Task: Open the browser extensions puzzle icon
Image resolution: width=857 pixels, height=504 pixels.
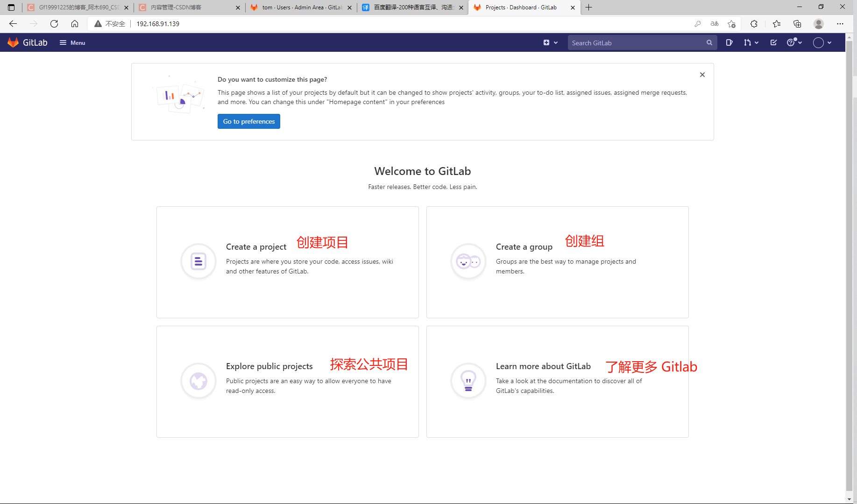Action: coord(754,24)
